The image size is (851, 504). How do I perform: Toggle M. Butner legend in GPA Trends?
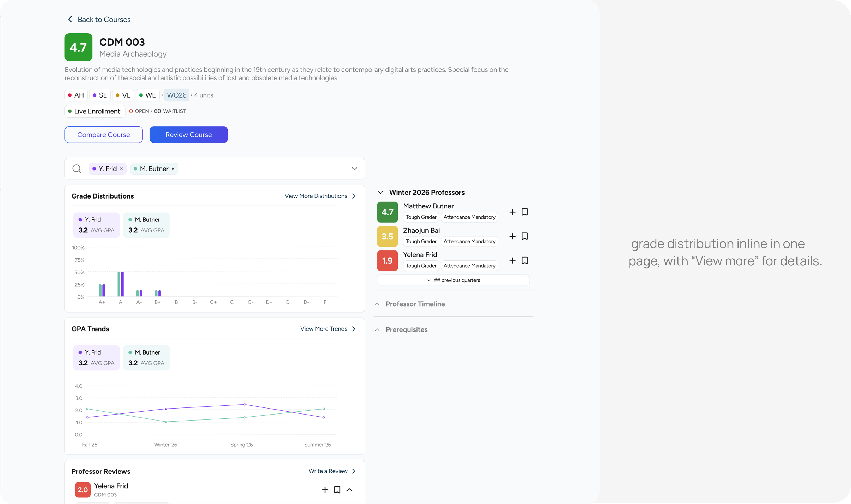pyautogui.click(x=146, y=358)
